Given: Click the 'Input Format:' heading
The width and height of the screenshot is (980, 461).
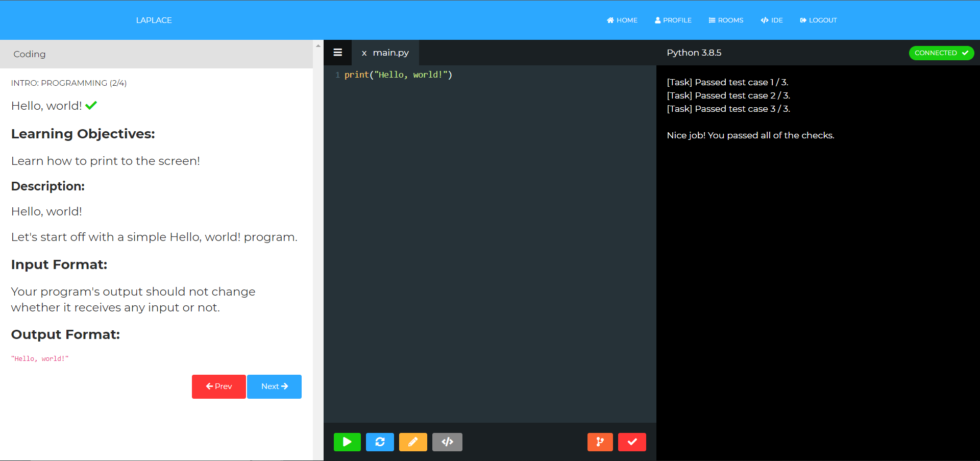Looking at the screenshot, I should point(59,264).
